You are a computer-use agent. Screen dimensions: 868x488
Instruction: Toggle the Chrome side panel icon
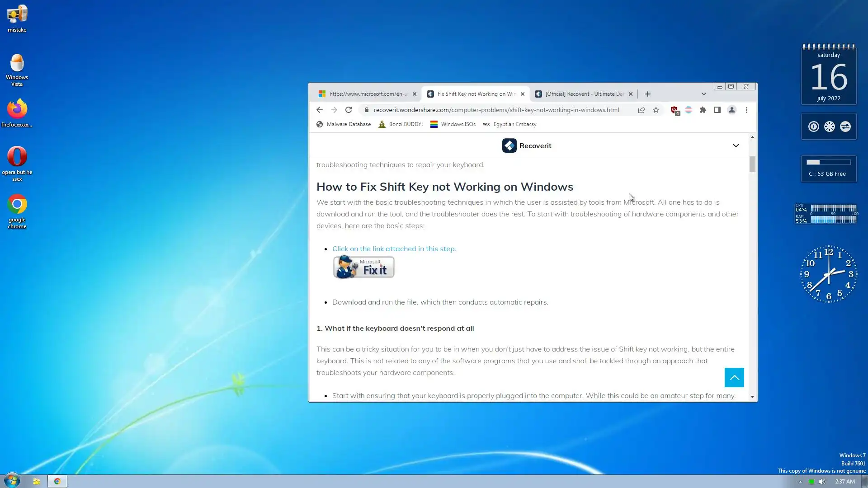[x=717, y=110]
